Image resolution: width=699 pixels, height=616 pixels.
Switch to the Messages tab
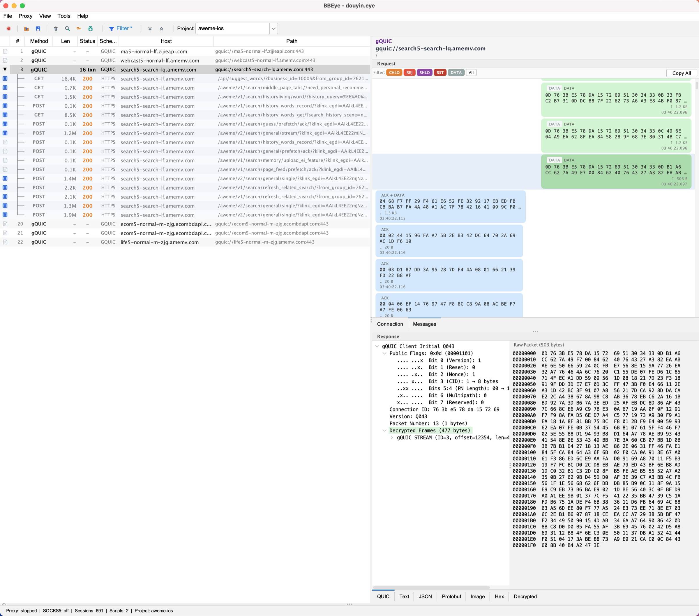click(x=424, y=324)
